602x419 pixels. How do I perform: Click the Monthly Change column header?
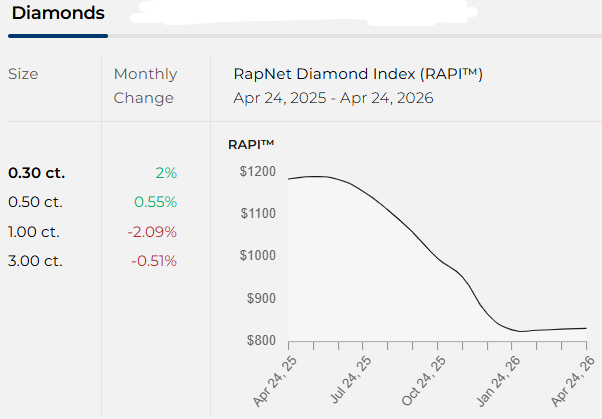click(x=145, y=86)
